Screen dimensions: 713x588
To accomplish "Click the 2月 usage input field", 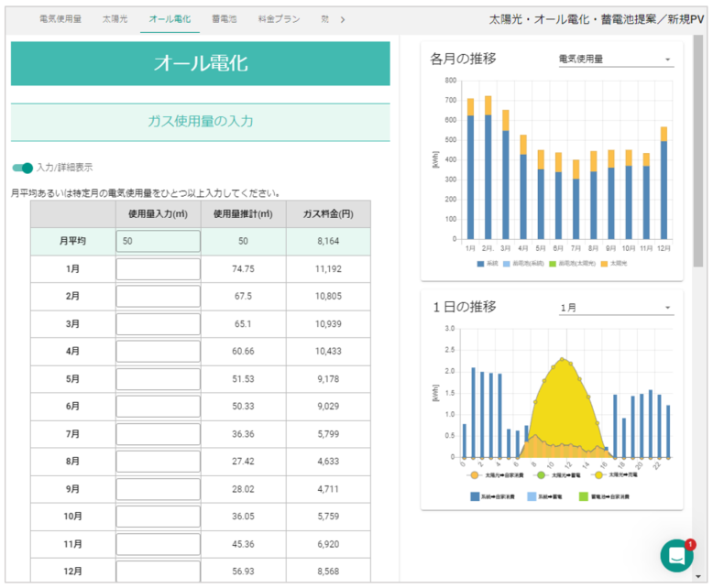I will [158, 296].
